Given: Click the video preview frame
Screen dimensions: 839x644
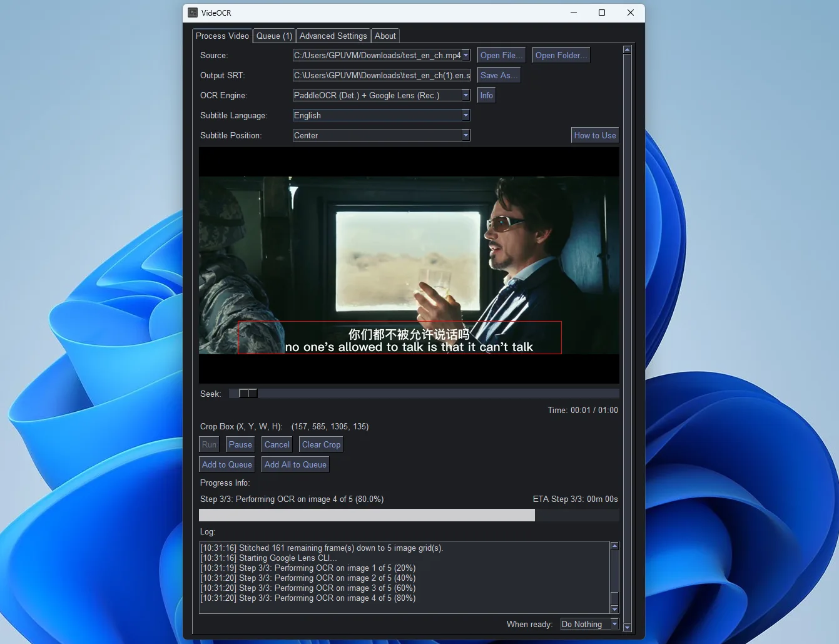Looking at the screenshot, I should click(x=409, y=265).
